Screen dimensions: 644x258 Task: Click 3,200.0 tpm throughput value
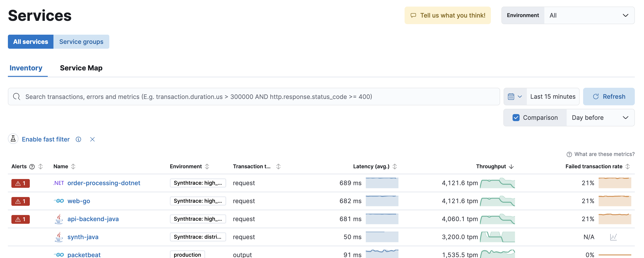tap(460, 237)
